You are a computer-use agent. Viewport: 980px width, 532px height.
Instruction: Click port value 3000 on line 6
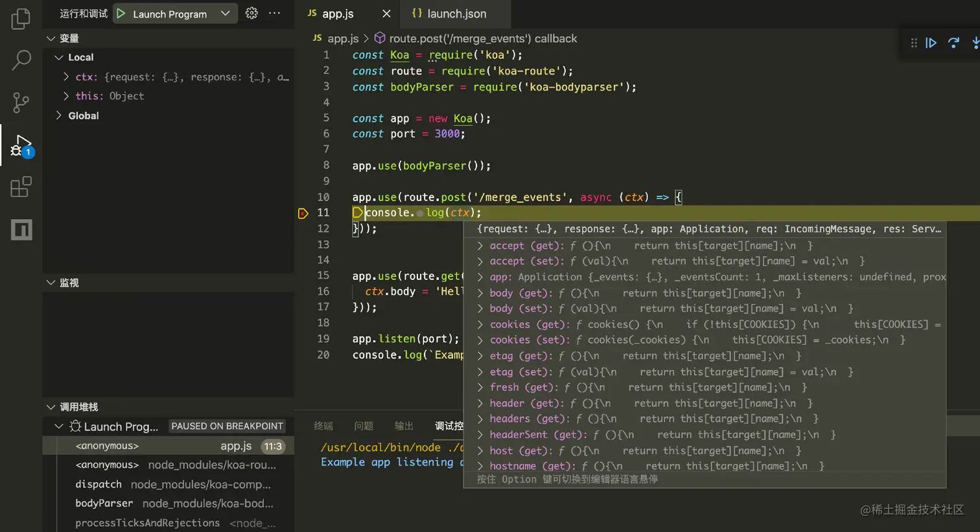447,133
